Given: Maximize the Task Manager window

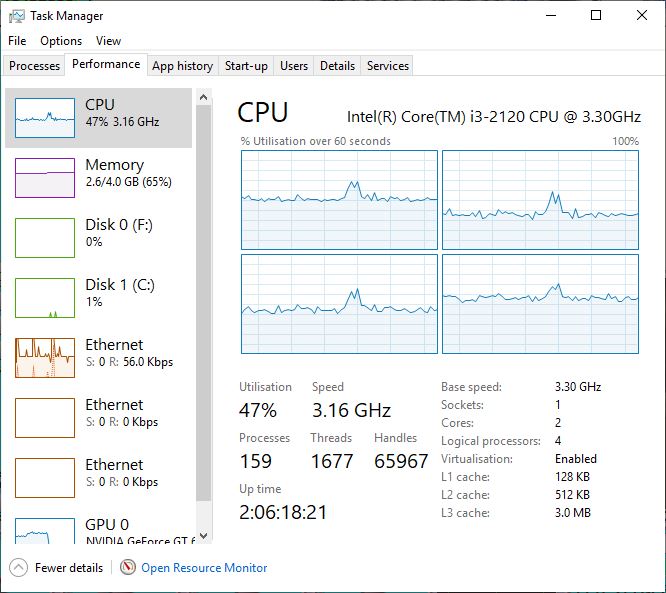Looking at the screenshot, I should [x=596, y=16].
